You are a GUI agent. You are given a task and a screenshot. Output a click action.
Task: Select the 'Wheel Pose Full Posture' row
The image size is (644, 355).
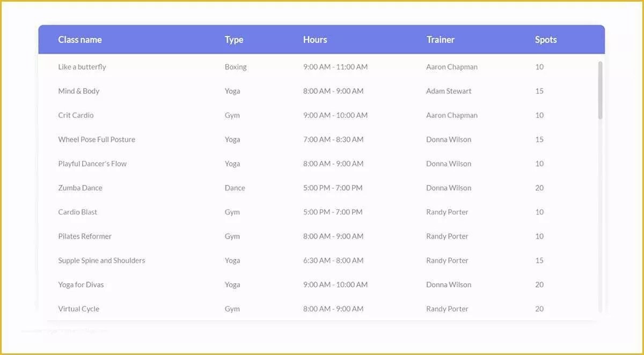(x=97, y=139)
